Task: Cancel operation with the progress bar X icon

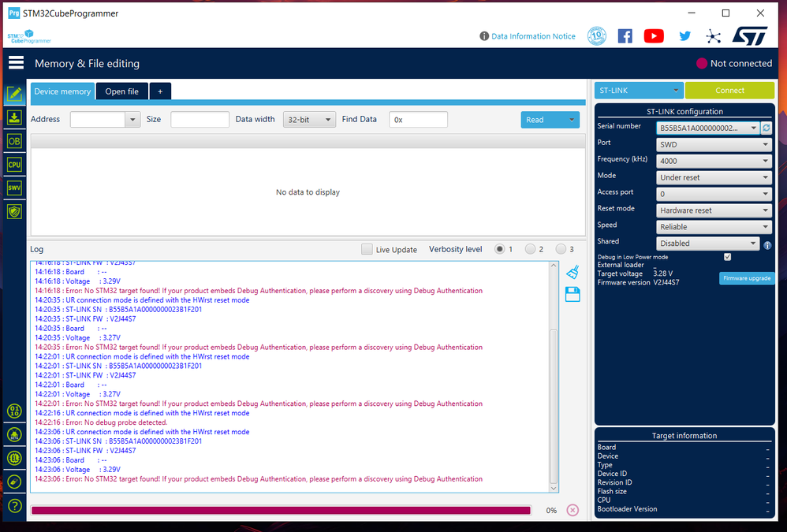Action: coord(573,510)
